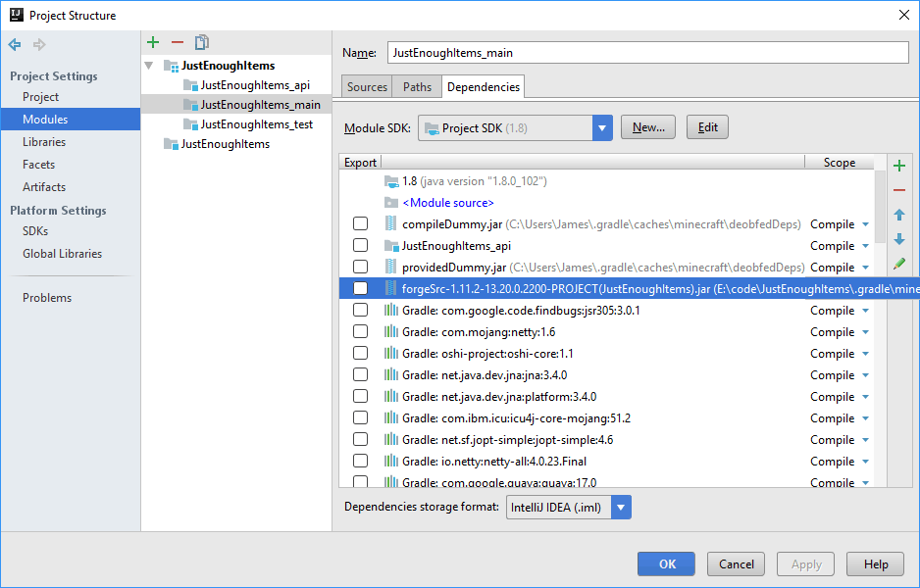Click the Forward navigation arrow
Screen dimensions: 920x588
pyautogui.click(x=38, y=44)
